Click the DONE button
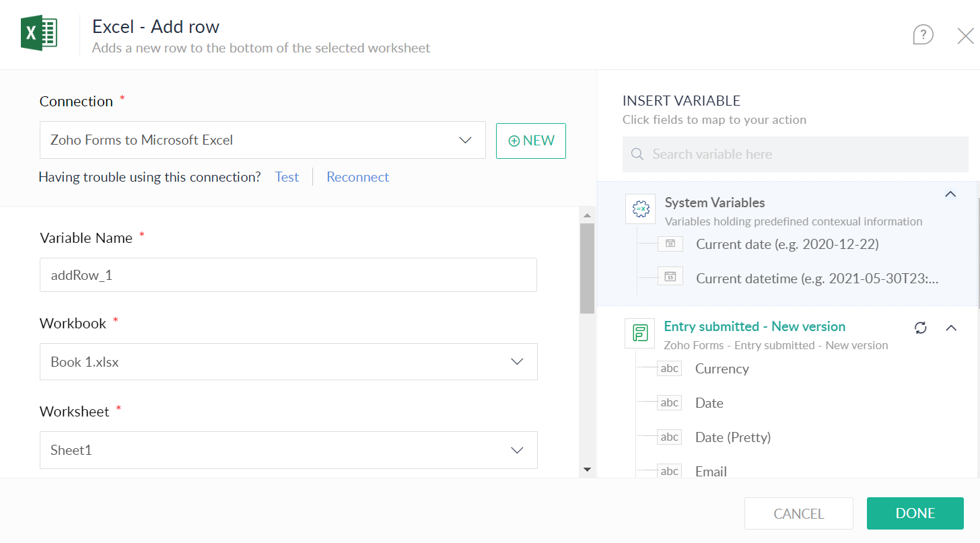The image size is (980, 543). coord(915,513)
